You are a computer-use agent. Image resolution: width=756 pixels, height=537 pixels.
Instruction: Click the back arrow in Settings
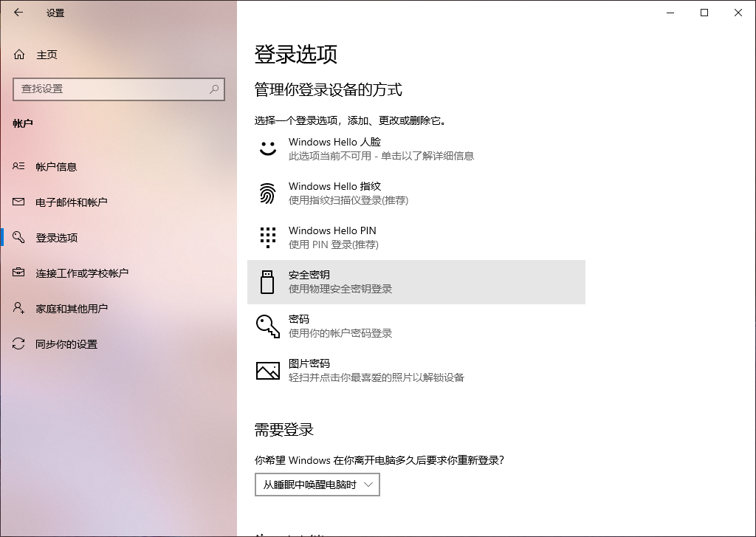tap(18, 13)
